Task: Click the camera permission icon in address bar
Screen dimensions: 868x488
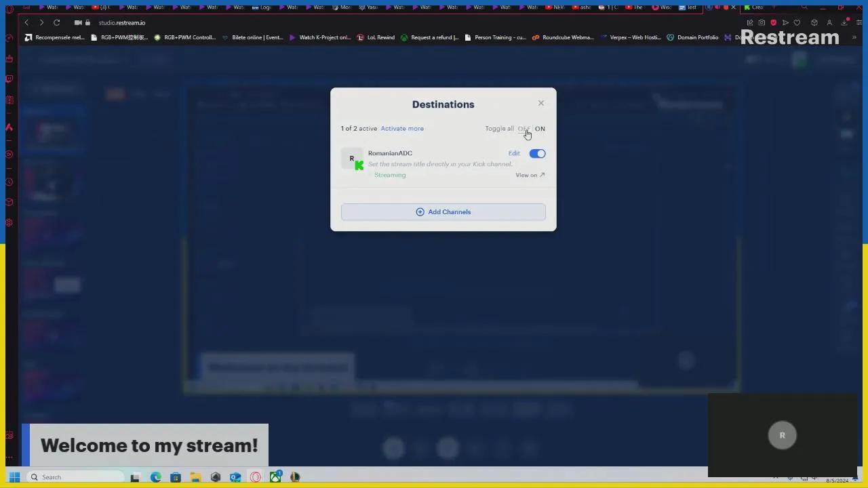Action: [79, 23]
